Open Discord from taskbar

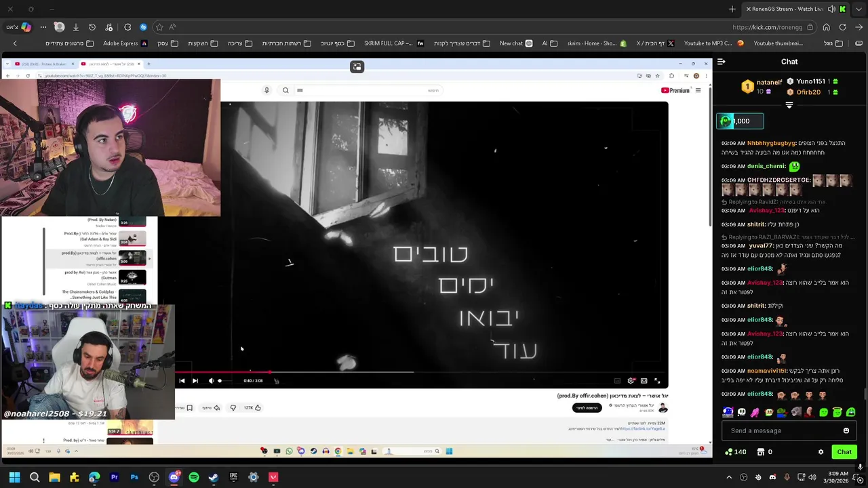pyautogui.click(x=174, y=477)
